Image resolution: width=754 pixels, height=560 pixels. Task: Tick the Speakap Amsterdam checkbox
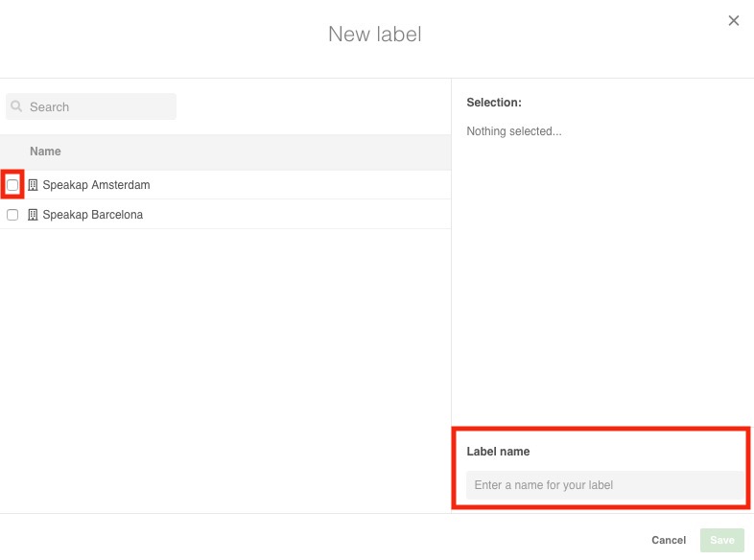pyautogui.click(x=12, y=185)
